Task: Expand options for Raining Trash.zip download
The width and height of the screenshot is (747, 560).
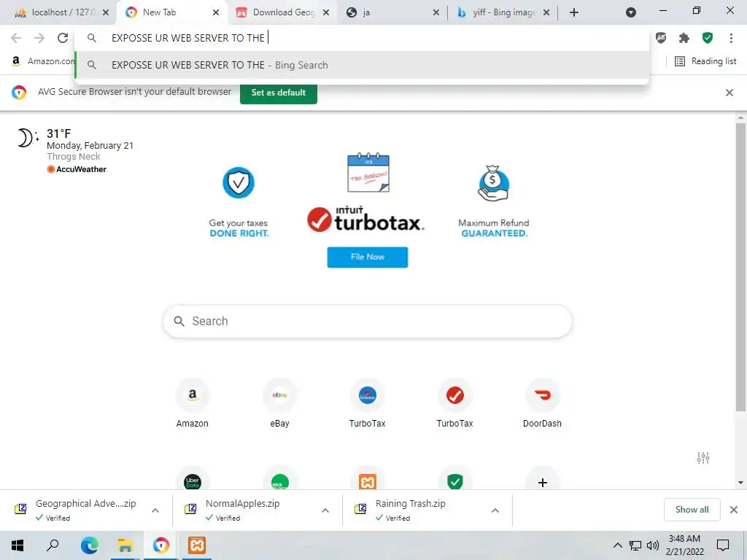Action: coord(495,510)
